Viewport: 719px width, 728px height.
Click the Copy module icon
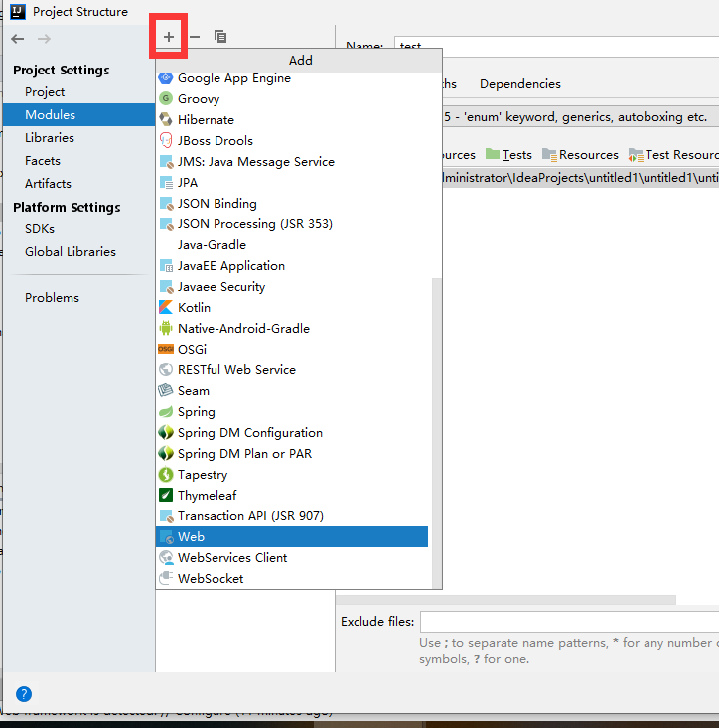coord(220,36)
